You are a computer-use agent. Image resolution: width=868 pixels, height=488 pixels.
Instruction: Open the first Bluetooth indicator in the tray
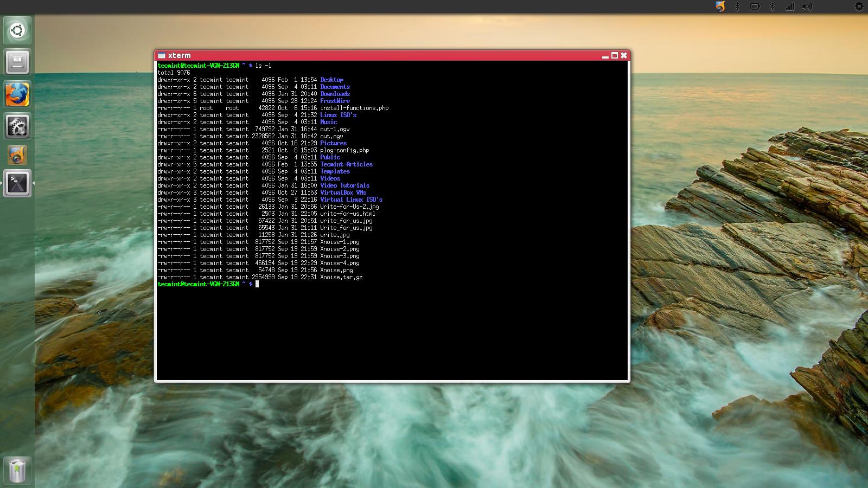pos(737,7)
